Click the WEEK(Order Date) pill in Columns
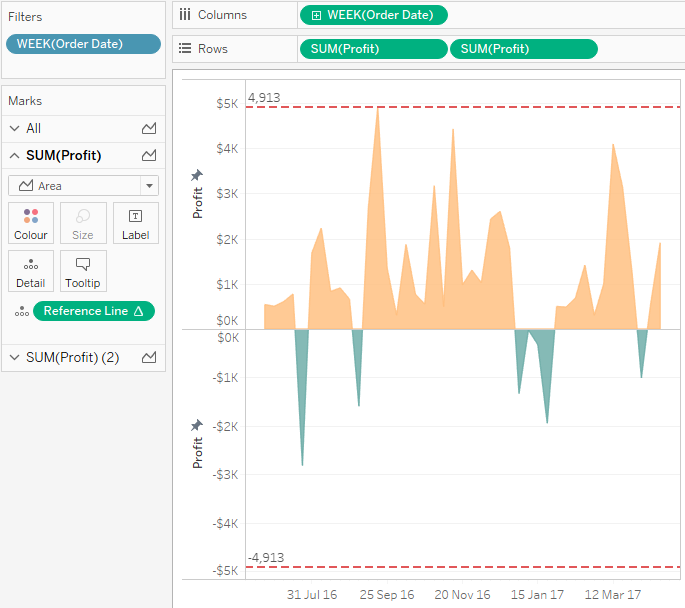Image resolution: width=685 pixels, height=608 pixels. tap(373, 15)
